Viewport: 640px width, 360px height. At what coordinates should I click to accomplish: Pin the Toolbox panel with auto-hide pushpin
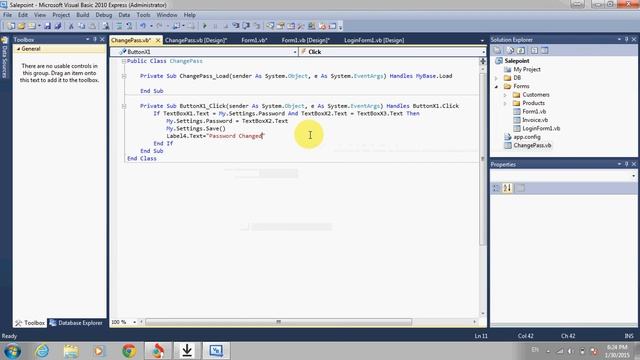click(95, 39)
